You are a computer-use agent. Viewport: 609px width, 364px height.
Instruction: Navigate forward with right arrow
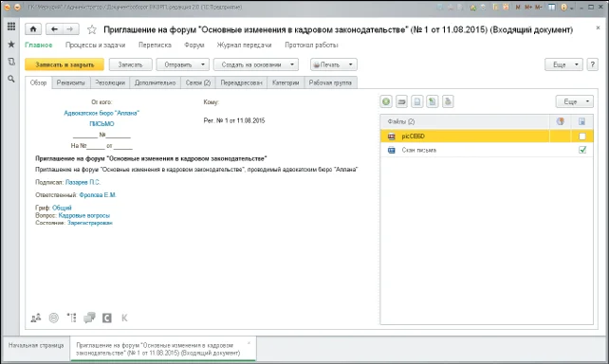[x=70, y=29]
